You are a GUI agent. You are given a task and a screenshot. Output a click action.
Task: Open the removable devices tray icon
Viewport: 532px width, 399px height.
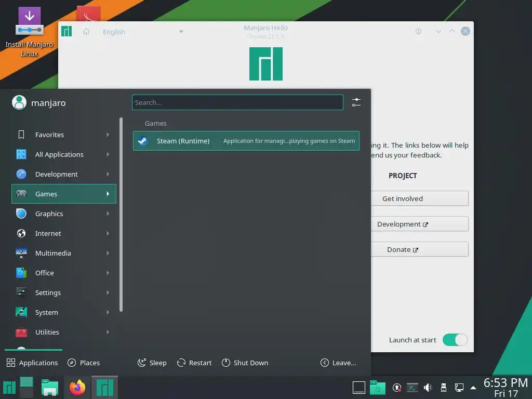444,388
